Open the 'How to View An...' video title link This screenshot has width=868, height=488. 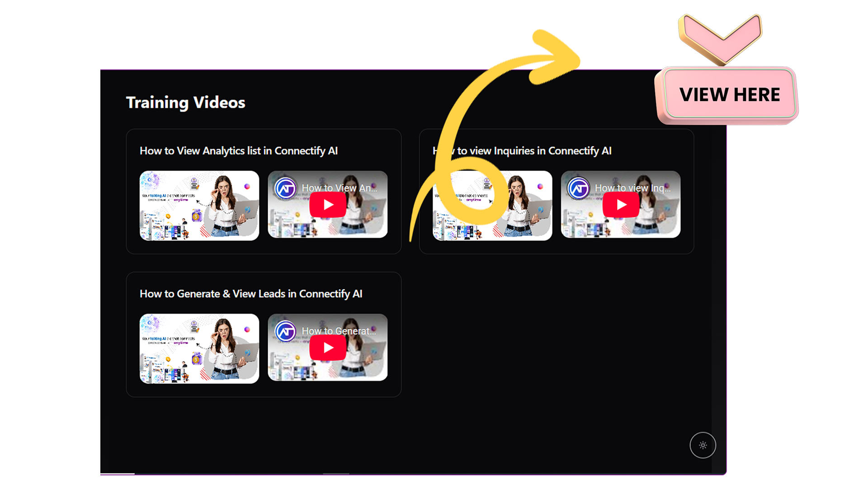coord(339,188)
